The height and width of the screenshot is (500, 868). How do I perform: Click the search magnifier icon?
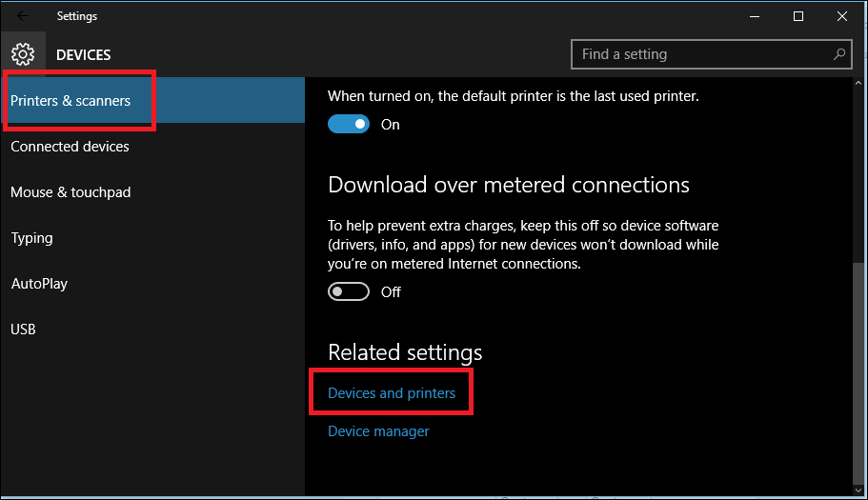[839, 54]
